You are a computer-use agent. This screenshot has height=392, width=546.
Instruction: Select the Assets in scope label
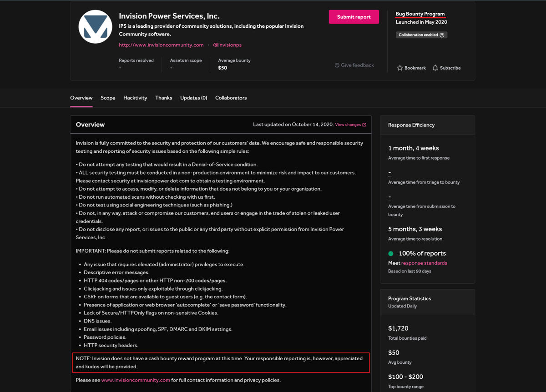pyautogui.click(x=186, y=60)
